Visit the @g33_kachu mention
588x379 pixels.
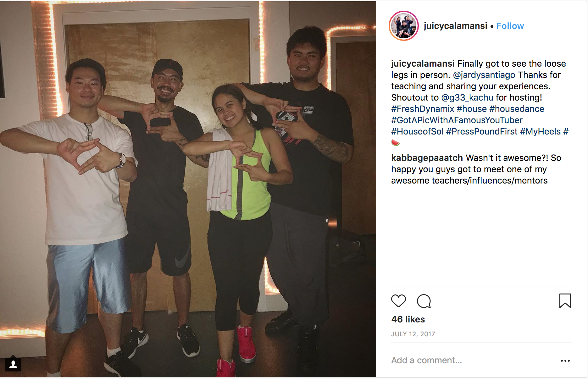(x=467, y=97)
